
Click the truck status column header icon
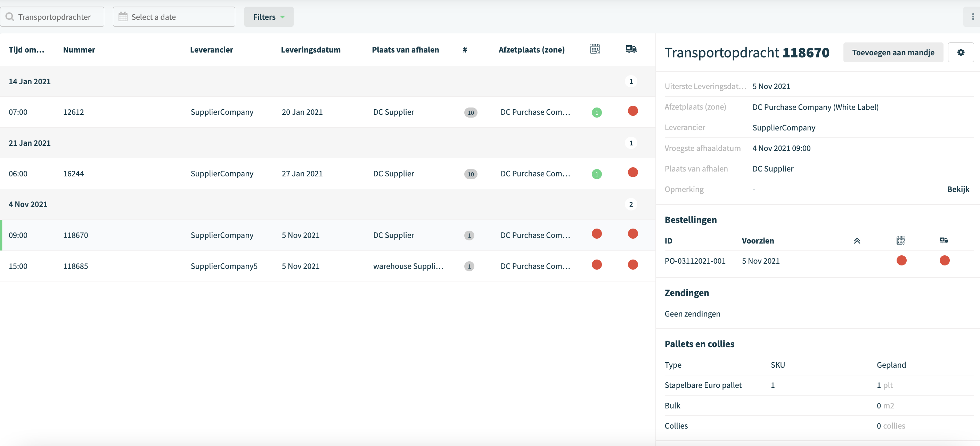pos(631,49)
